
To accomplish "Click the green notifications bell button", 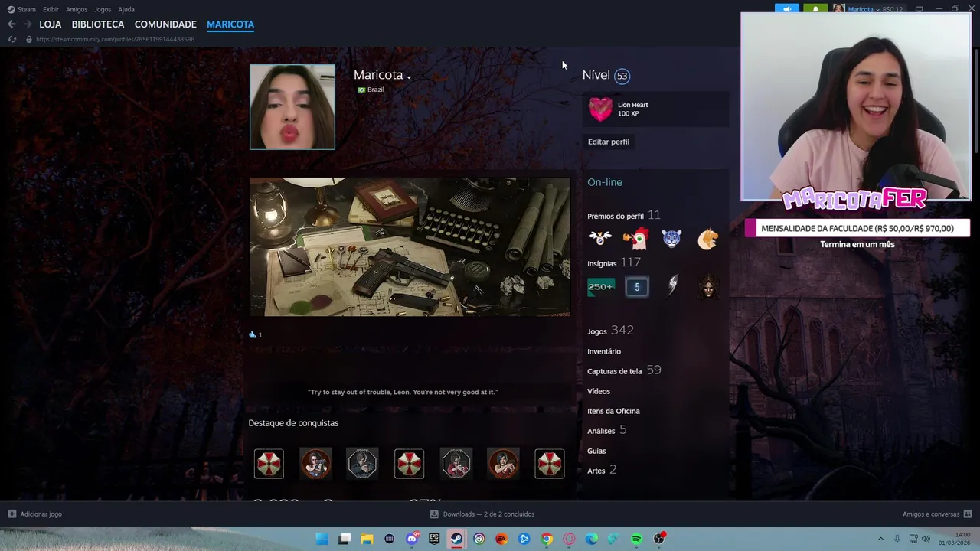I will (815, 9).
